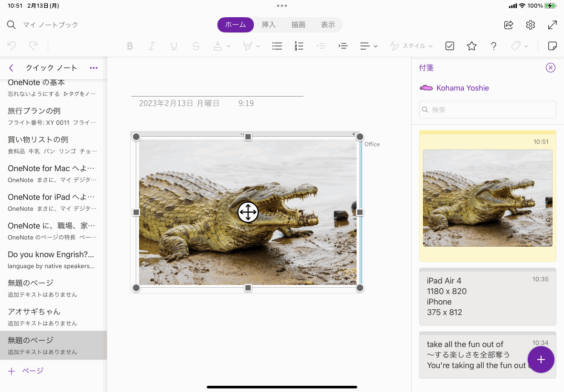This screenshot has width=564, height=392.
Task: Decrease the indent level
Action: pos(321,46)
